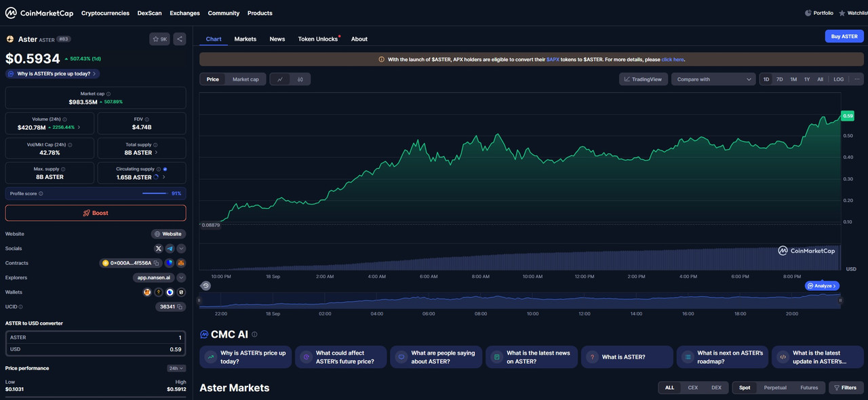Image resolution: width=868 pixels, height=400 pixels.
Task: Click the ASTER amount input field
Action: coord(96,338)
